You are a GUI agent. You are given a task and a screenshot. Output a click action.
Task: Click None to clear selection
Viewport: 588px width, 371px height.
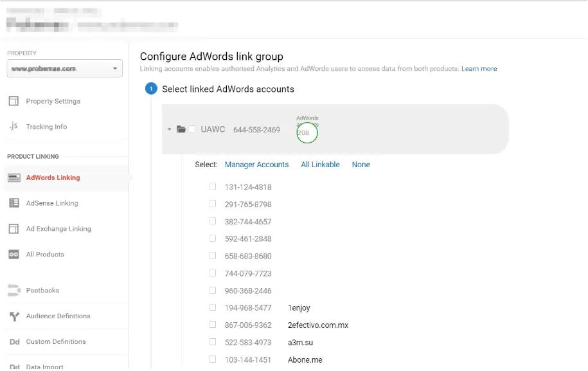coord(361,165)
